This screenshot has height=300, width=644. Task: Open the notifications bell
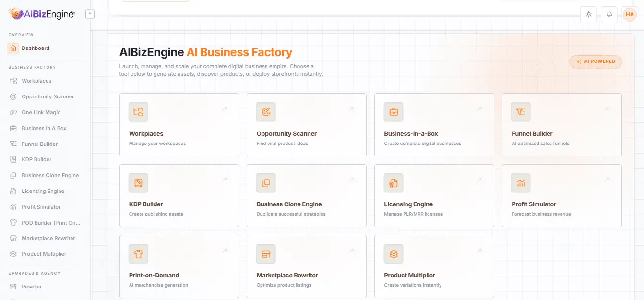(x=609, y=14)
